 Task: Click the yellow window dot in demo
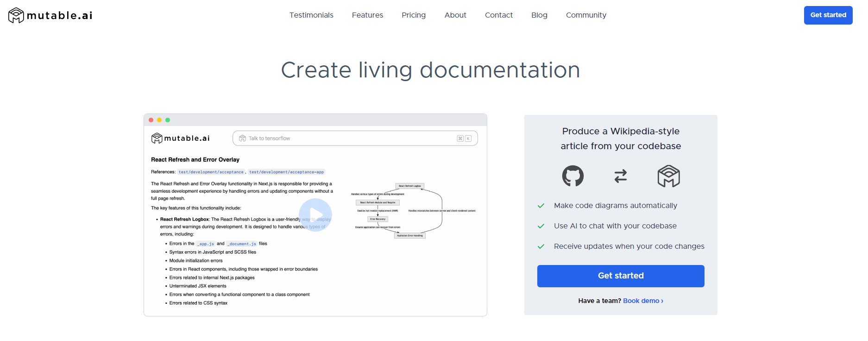click(159, 120)
